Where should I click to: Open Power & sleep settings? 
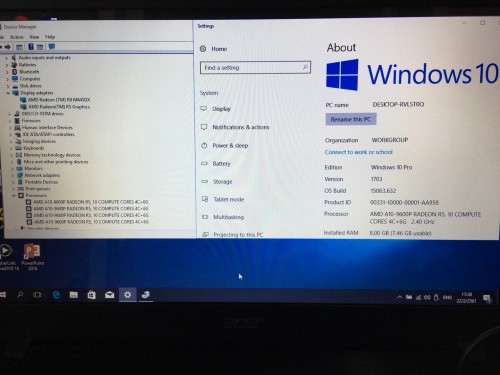(x=230, y=146)
